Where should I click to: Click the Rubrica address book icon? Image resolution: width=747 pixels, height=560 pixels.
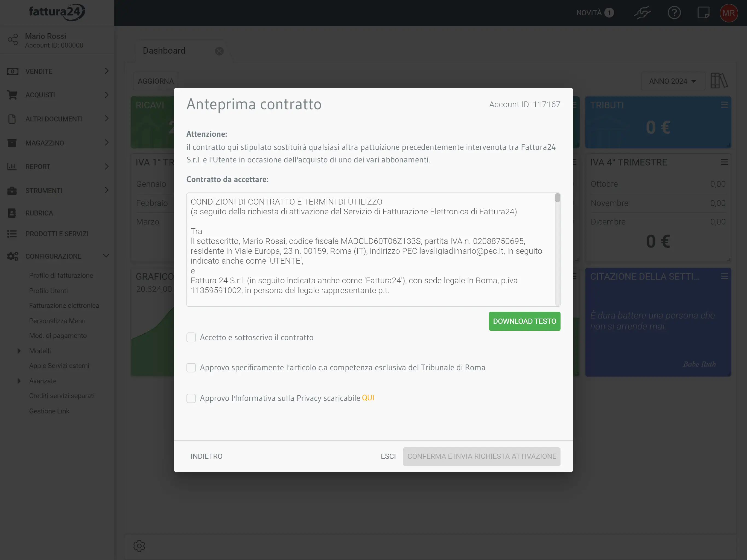[x=12, y=213]
